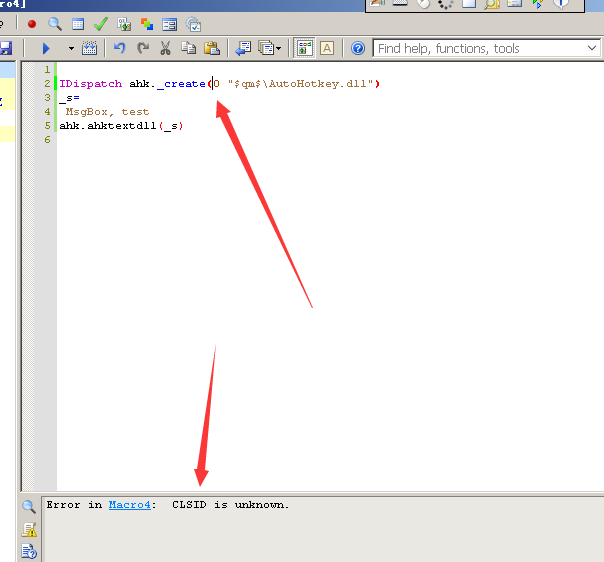
Task: Expand the Find help field dropdown chevron
Action: point(592,48)
